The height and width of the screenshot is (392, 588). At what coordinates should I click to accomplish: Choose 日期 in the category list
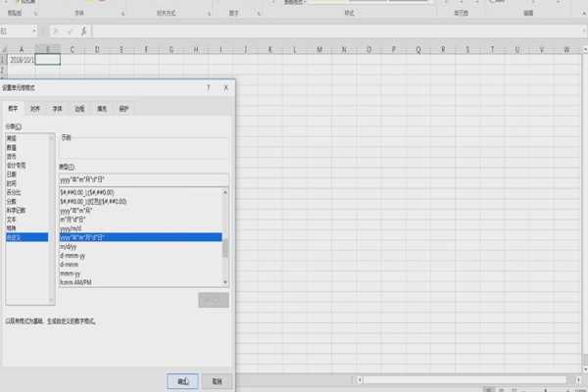[12, 175]
